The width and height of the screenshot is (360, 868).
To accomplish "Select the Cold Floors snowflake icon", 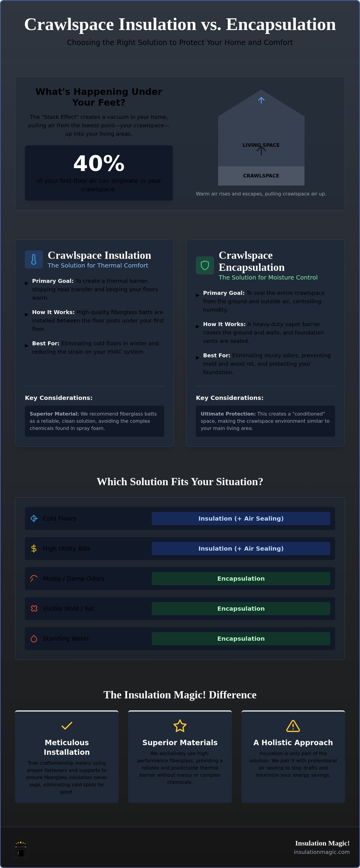I will click(34, 518).
